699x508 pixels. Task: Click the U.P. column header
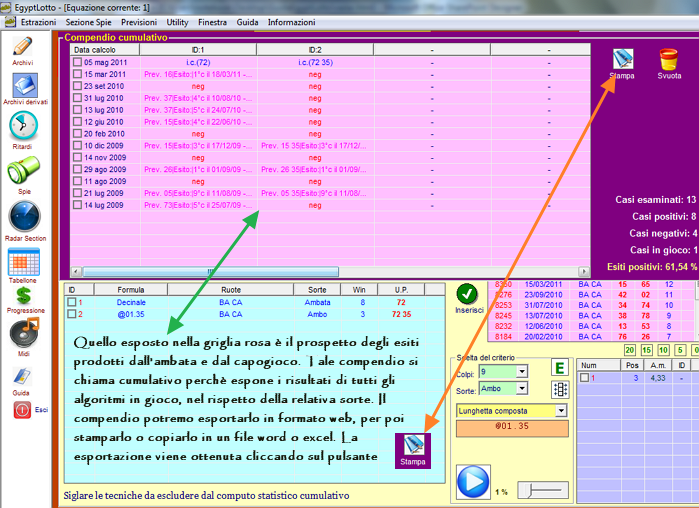[401, 290]
